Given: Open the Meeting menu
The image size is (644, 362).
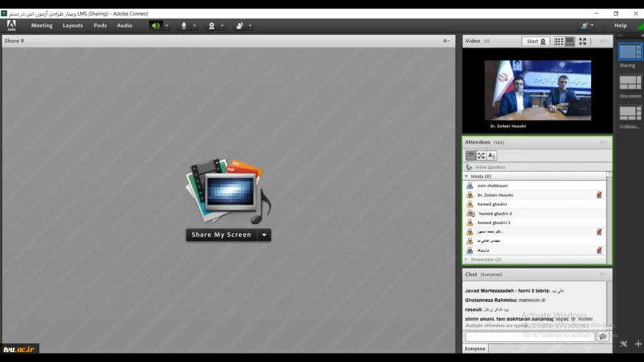Looking at the screenshot, I should 42,26.
